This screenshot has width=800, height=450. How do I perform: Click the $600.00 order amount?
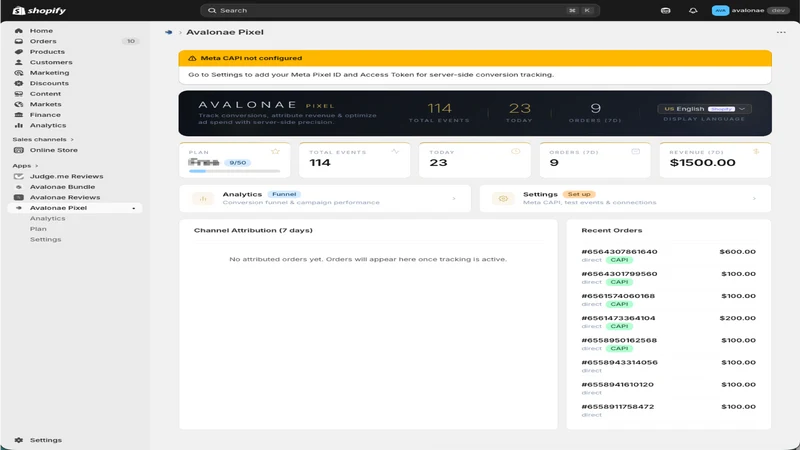pos(738,252)
